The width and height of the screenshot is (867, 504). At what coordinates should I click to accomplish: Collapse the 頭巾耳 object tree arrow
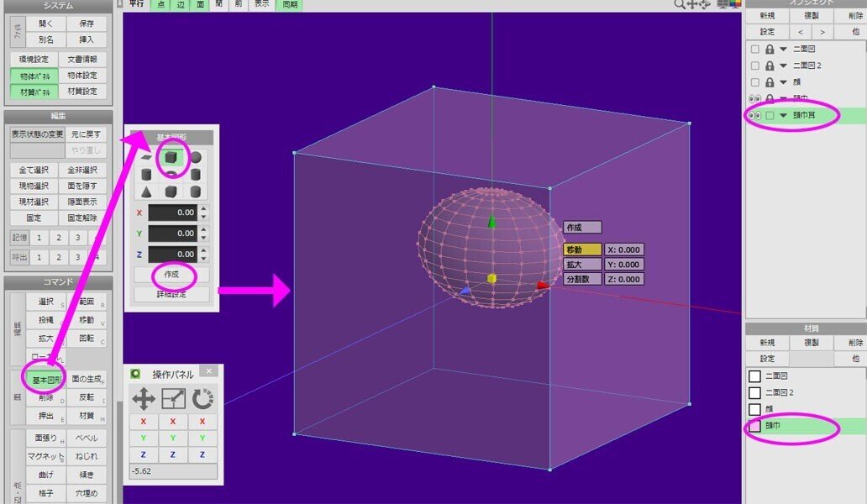pos(784,116)
